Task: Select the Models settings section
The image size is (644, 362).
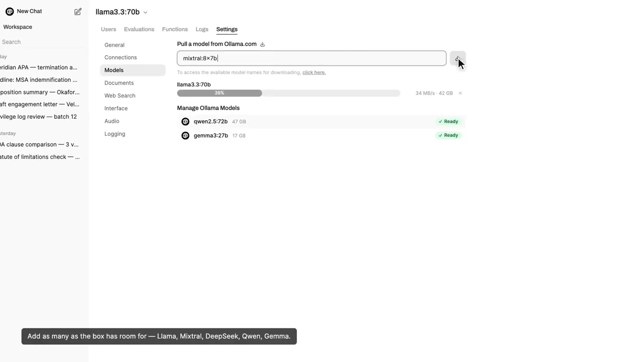Action: 133,70
